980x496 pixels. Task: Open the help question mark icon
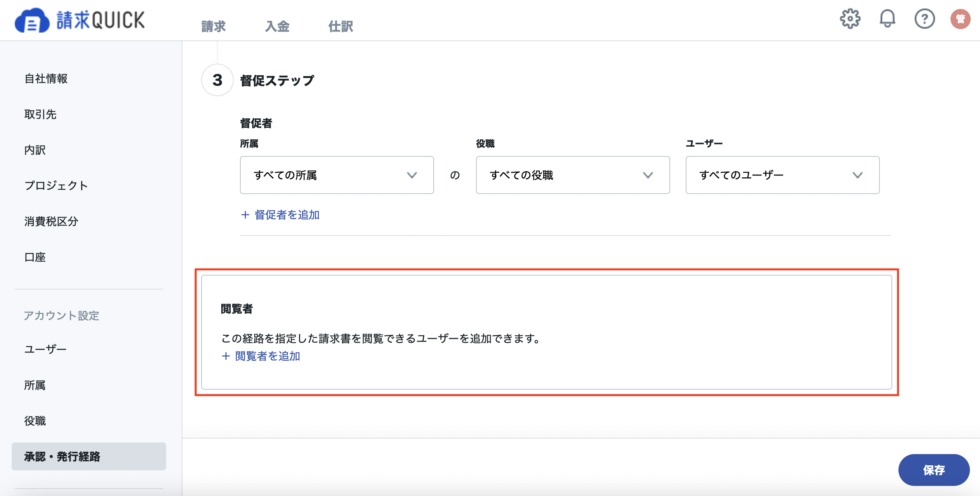(924, 19)
